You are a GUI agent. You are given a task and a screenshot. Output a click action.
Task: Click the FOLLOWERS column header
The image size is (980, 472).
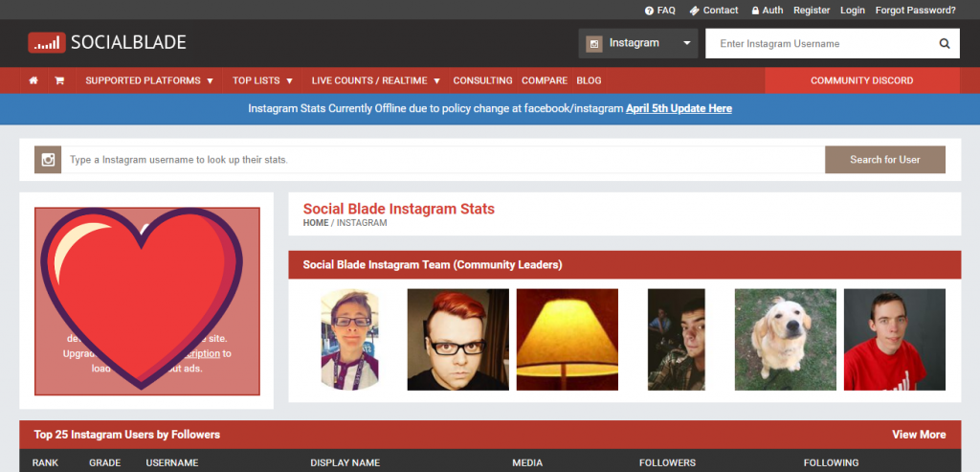coord(667,463)
